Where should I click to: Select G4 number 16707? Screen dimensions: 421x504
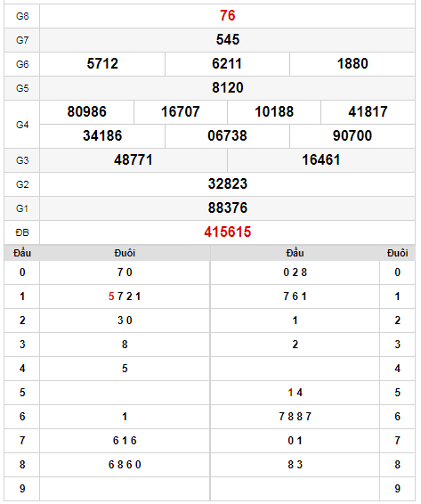pyautogui.click(x=181, y=112)
